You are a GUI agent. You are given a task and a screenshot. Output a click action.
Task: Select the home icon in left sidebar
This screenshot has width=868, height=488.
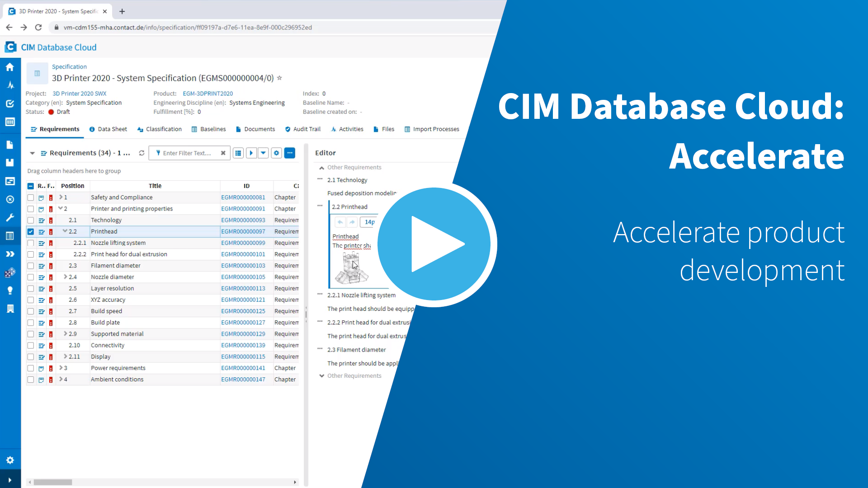click(9, 66)
